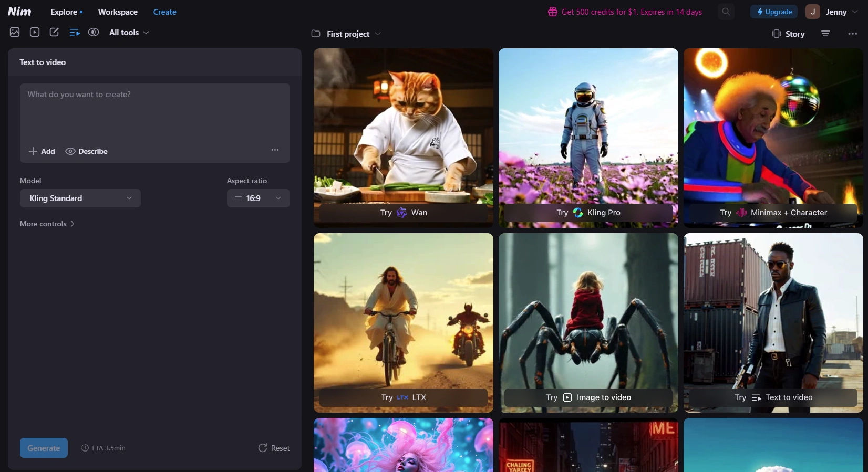Click the Text to video panel title
This screenshot has height=472, width=868.
click(43, 62)
